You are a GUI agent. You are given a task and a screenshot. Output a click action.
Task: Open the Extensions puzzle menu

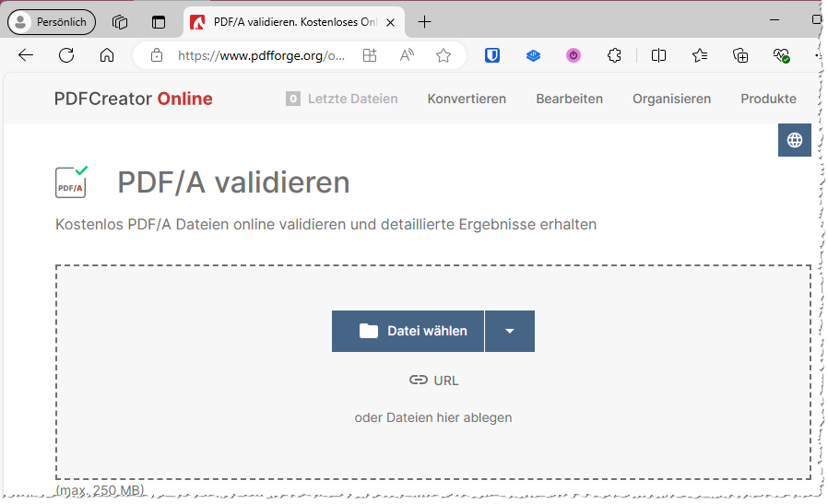614,55
